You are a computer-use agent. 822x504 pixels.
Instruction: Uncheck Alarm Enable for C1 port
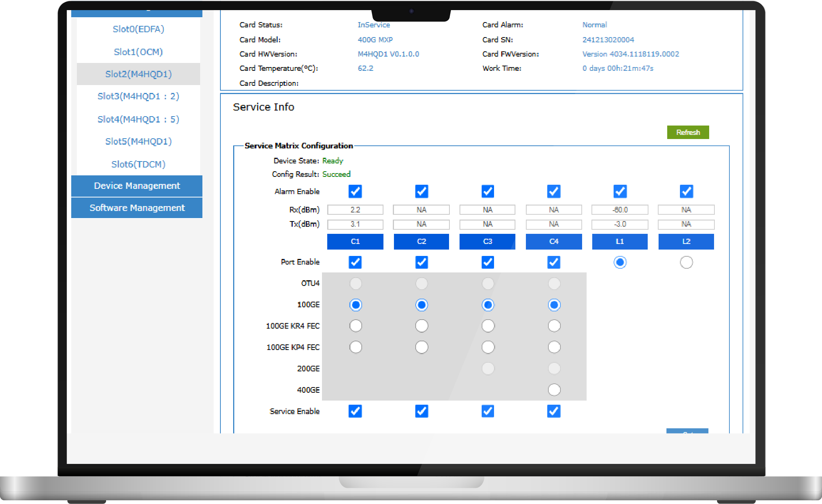355,191
